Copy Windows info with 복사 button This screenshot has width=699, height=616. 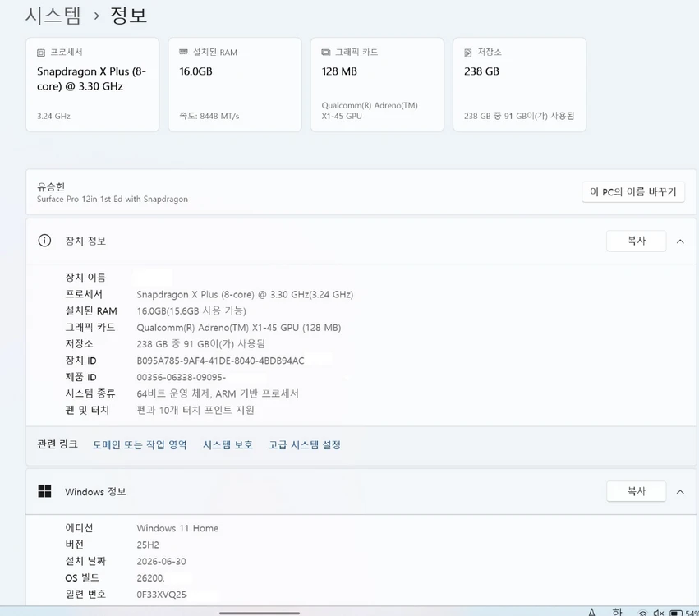[x=636, y=491]
